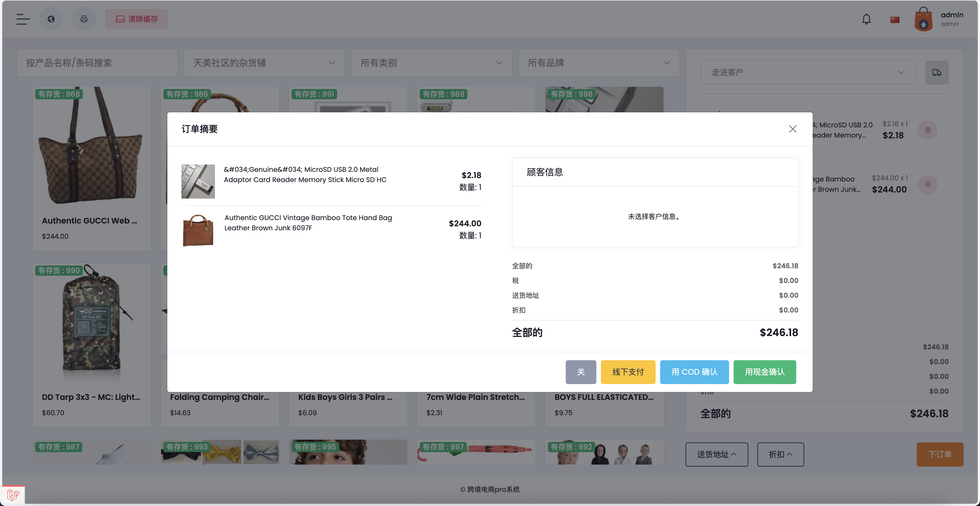
Task: Click the globe language icon
Action: click(x=51, y=19)
